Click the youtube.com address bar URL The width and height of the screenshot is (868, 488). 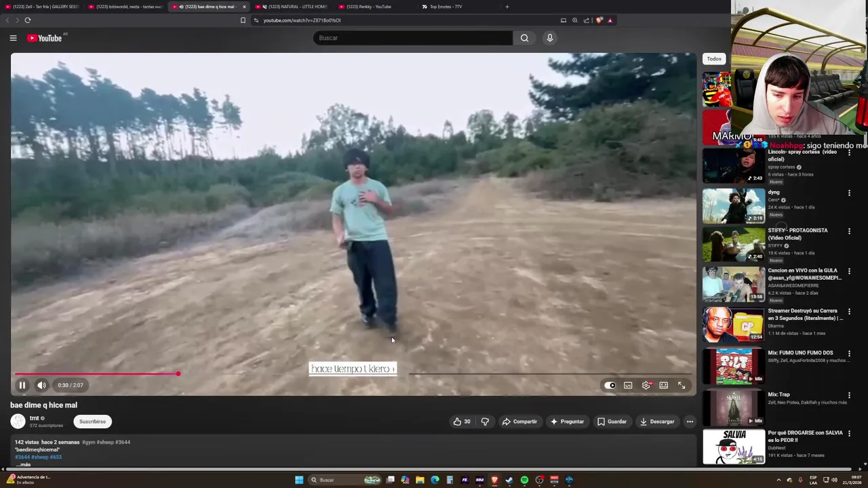302,20
